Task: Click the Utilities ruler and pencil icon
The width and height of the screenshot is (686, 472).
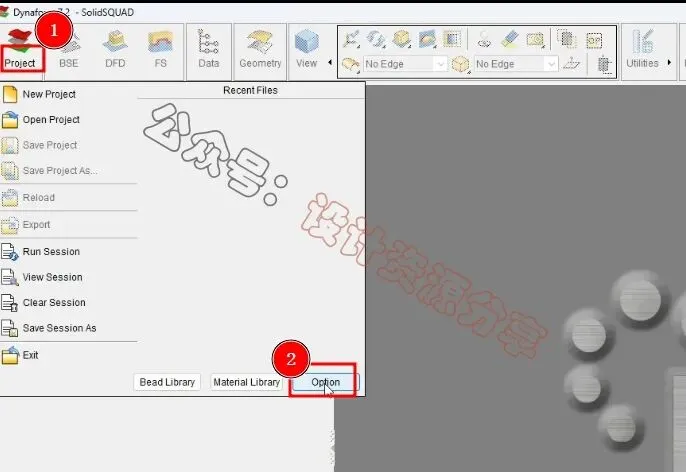Action: tap(642, 42)
